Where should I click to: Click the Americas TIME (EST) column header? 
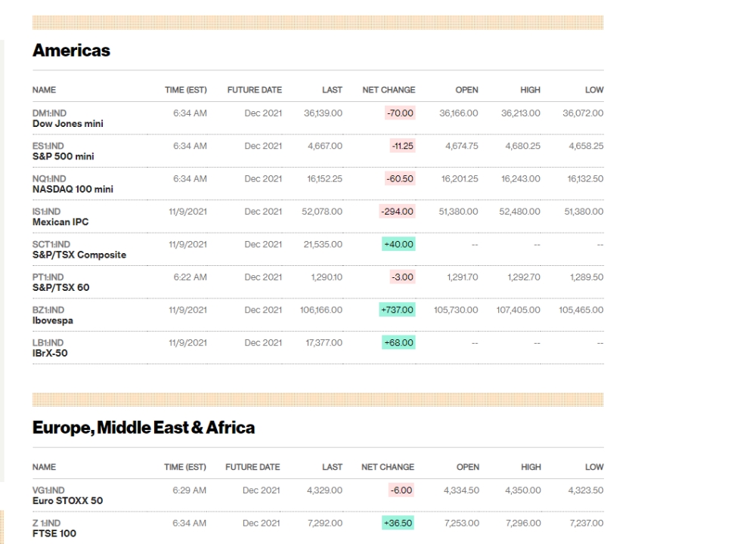186,90
